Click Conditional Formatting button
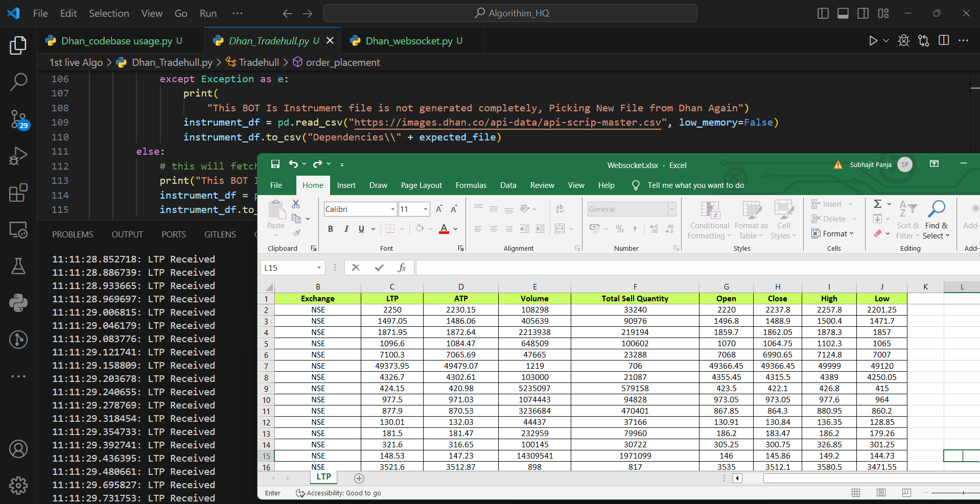The height and width of the screenshot is (504, 980). pos(709,220)
